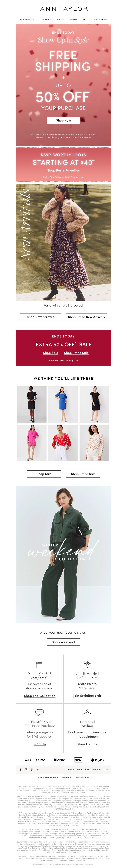This screenshot has height=868, width=127.
Task: Click Shop Petite New Arrivals button
Action: pos(87,317)
